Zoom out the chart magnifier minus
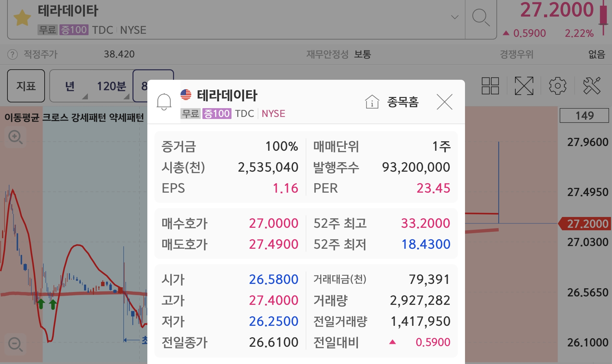 pos(15,344)
